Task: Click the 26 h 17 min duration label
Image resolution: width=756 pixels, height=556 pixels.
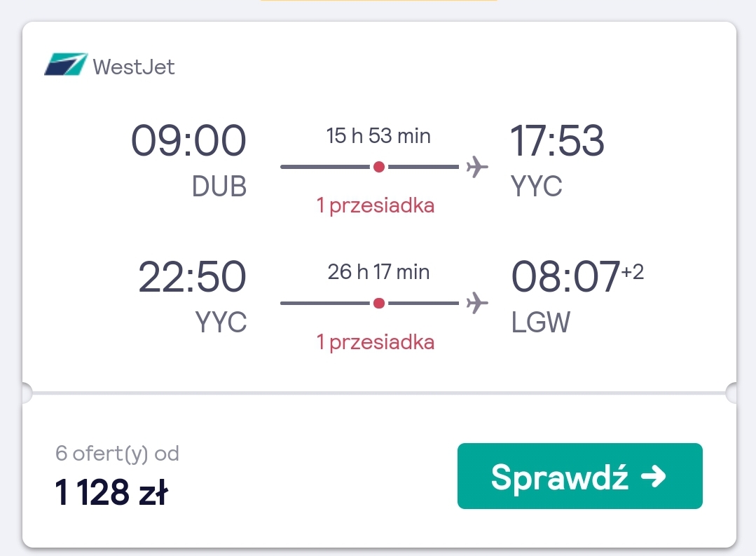Action: [x=378, y=272]
